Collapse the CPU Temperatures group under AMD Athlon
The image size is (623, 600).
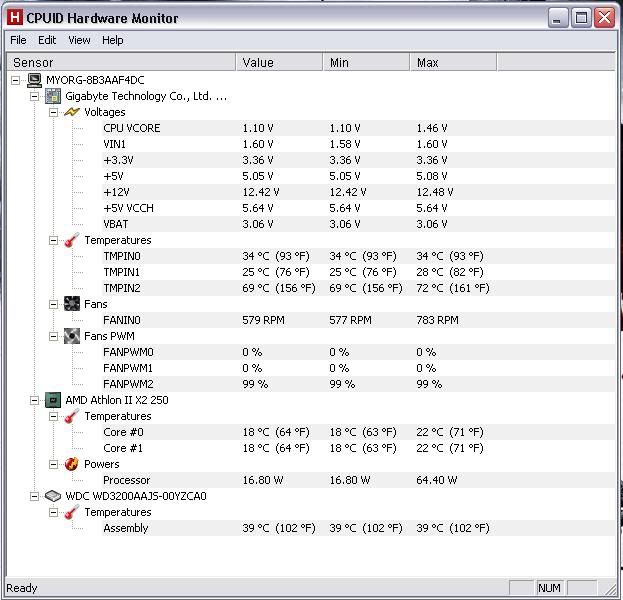[x=53, y=416]
